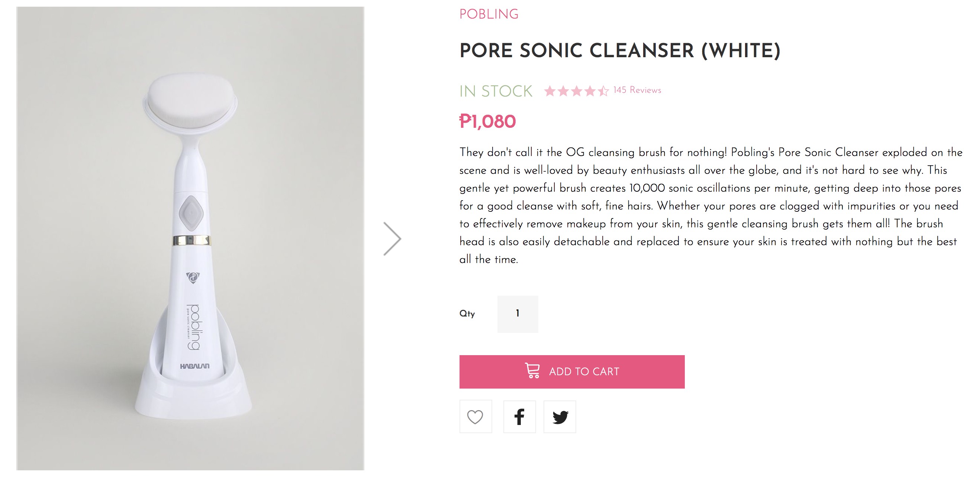Share product via the Twitter bird icon
980x477 pixels.
pos(560,416)
